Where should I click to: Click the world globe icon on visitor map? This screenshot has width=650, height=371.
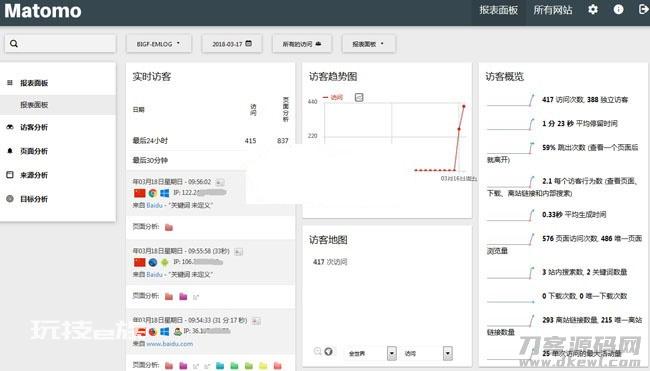(328, 352)
